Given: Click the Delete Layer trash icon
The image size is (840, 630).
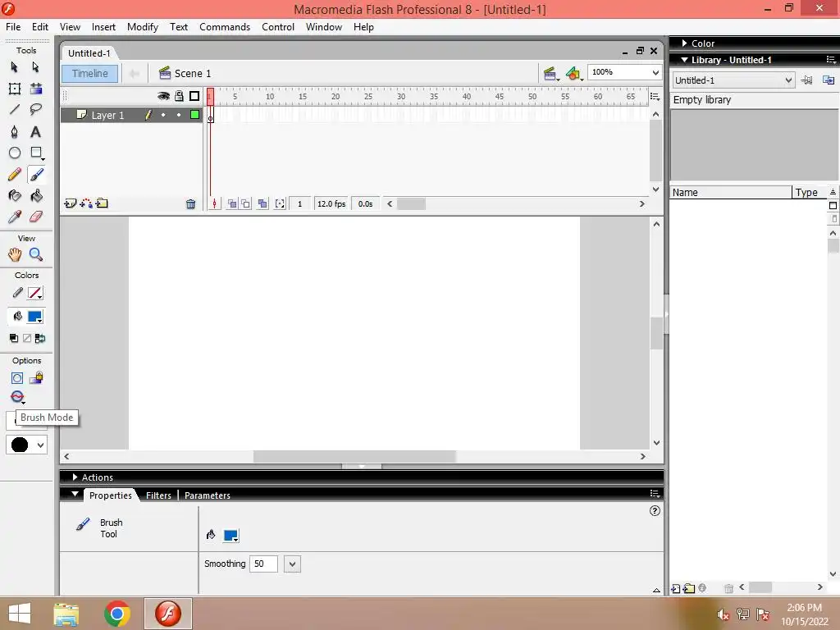Looking at the screenshot, I should 190,203.
